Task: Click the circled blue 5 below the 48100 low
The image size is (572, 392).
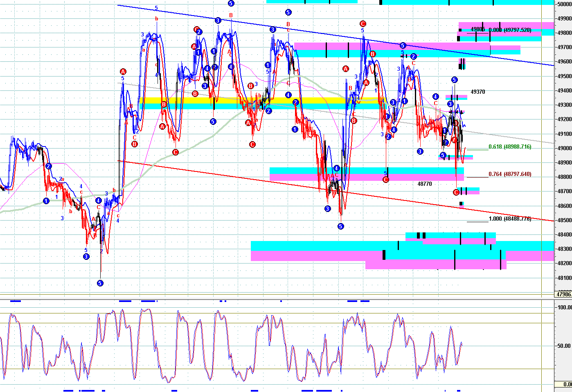Action: (100, 283)
